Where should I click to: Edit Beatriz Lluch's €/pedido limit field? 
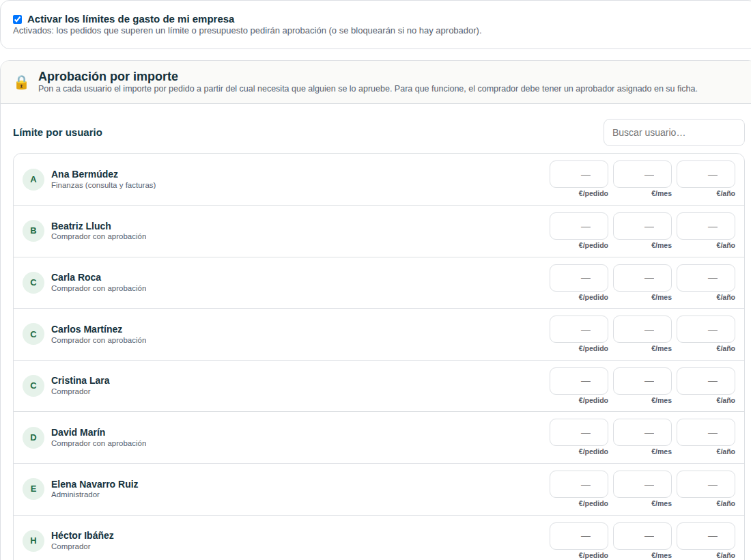click(579, 226)
